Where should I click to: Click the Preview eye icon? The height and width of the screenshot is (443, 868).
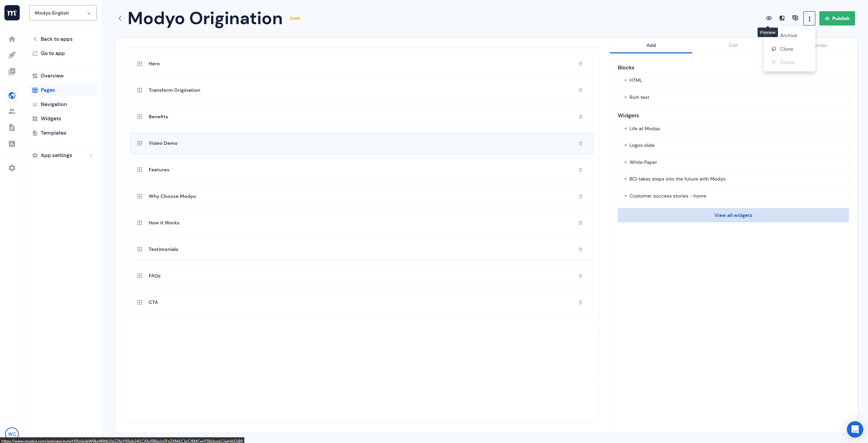tap(768, 18)
